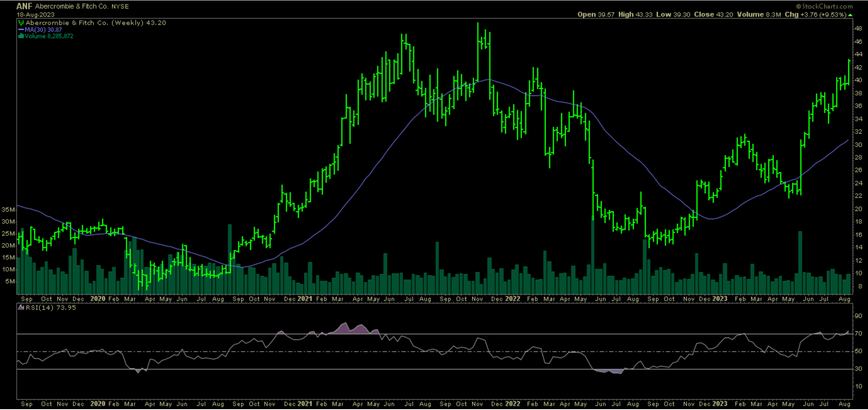This screenshot has width=868, height=410.
Task: Click the 28 label on the price axis
Action: coord(858,158)
